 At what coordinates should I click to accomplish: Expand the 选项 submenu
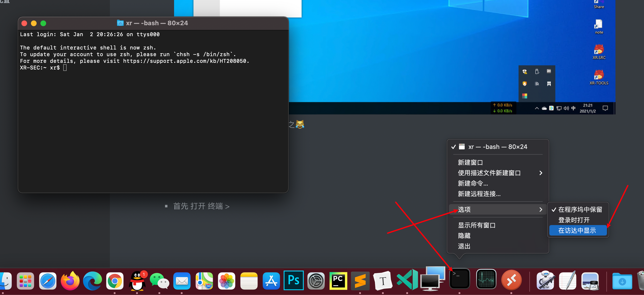(498, 210)
